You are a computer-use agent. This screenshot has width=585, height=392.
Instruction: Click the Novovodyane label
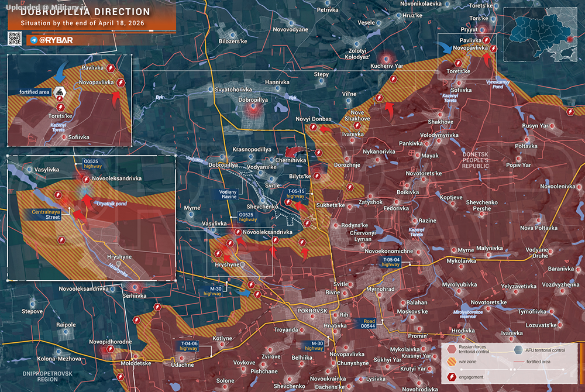291,29
